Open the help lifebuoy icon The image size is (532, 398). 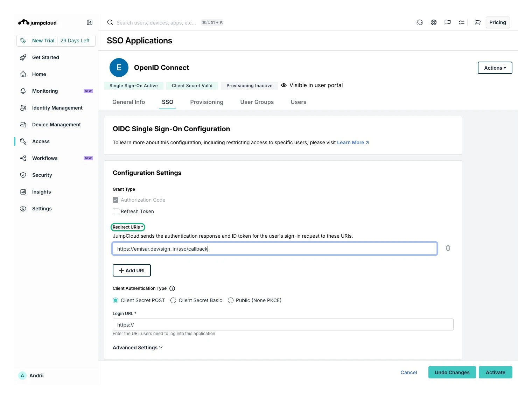point(434,22)
